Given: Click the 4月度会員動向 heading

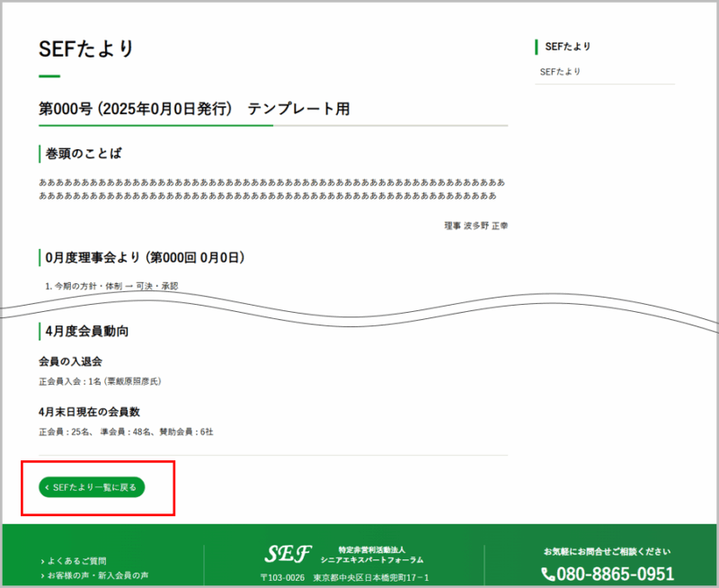Looking at the screenshot, I should click(86, 331).
